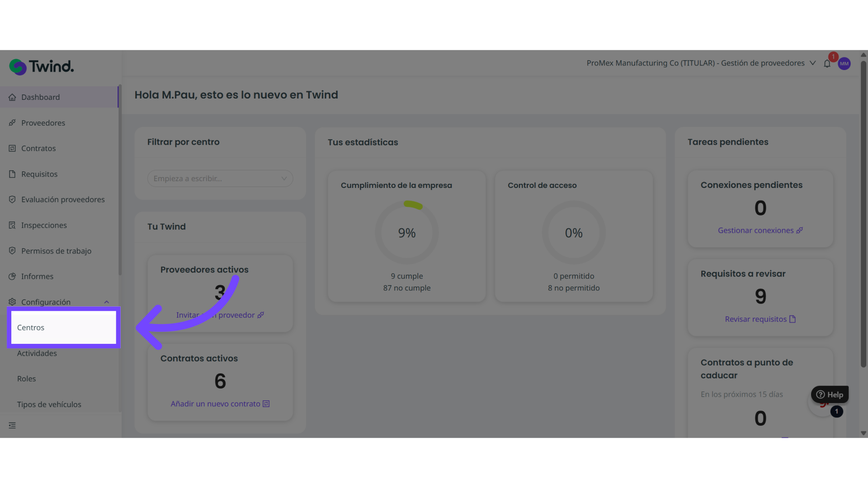Image resolution: width=868 pixels, height=488 pixels.
Task: Click the Proveedores sidebar icon
Action: [12, 123]
